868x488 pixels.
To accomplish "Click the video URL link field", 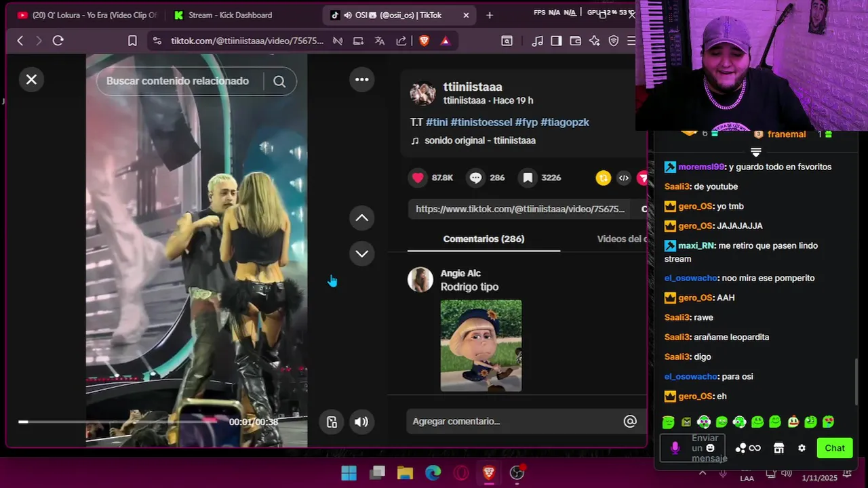I will [520, 209].
